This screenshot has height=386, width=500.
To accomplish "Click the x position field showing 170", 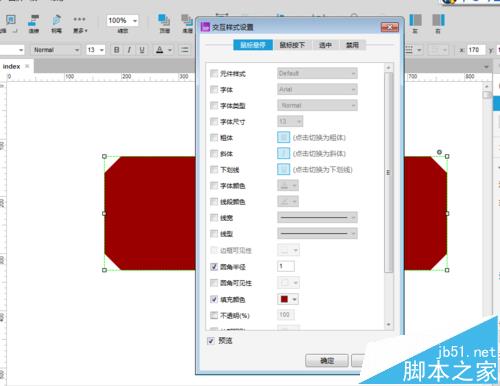I will 476,50.
